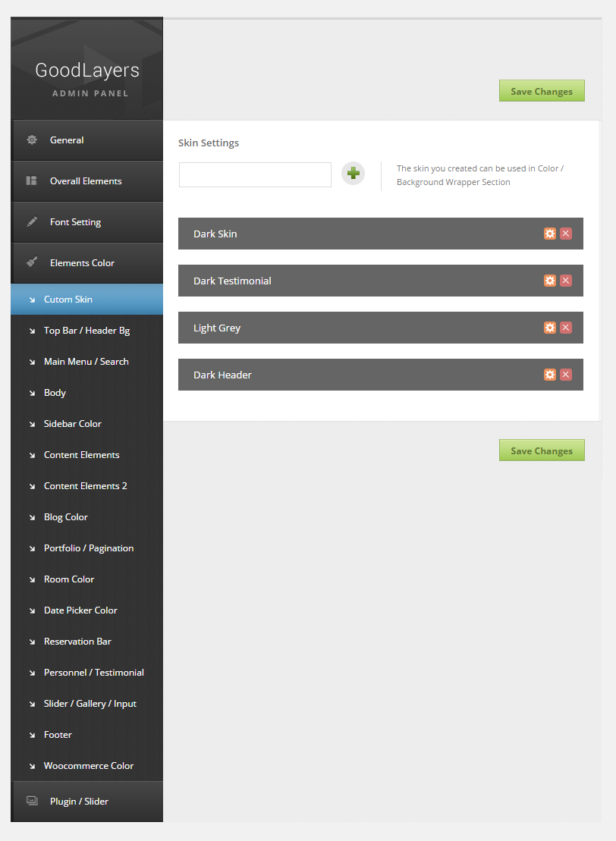Delete the Light Grey skin
This screenshot has height=841, width=616.
566,327
